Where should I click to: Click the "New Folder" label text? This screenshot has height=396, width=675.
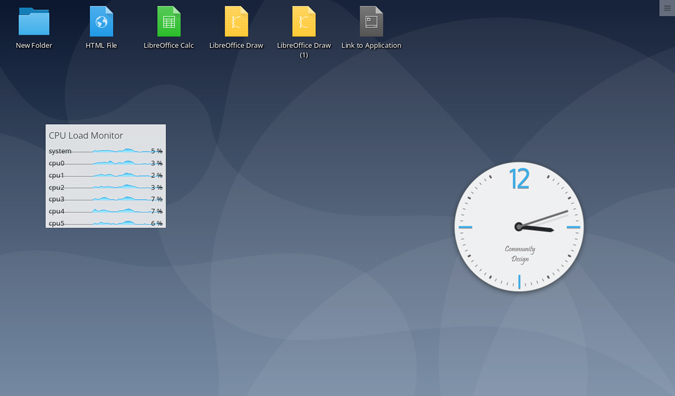34,45
